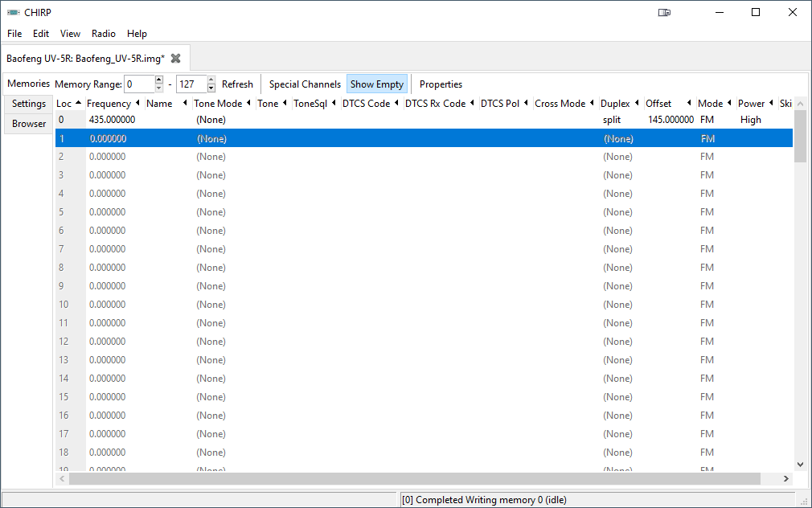Click the Skip column header
Screen dimensions: 812x508
tap(785, 103)
